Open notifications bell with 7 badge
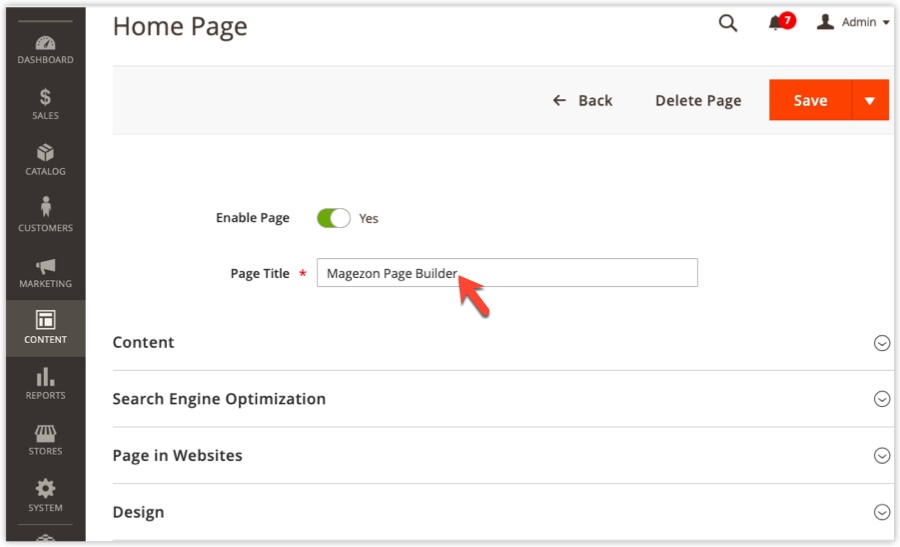This screenshot has width=900, height=547. click(781, 22)
